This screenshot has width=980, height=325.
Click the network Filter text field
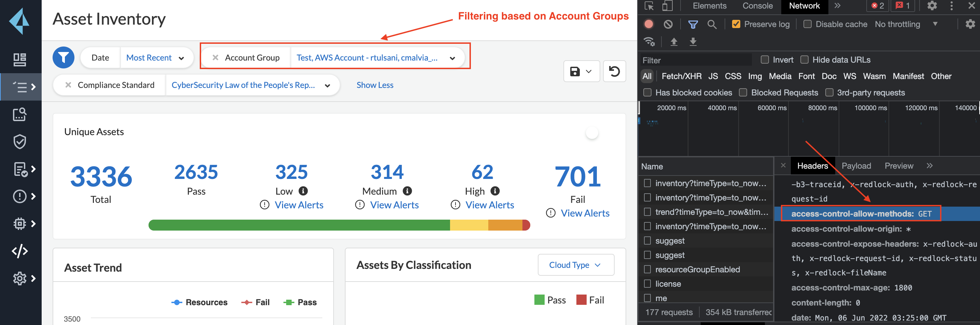pos(696,60)
